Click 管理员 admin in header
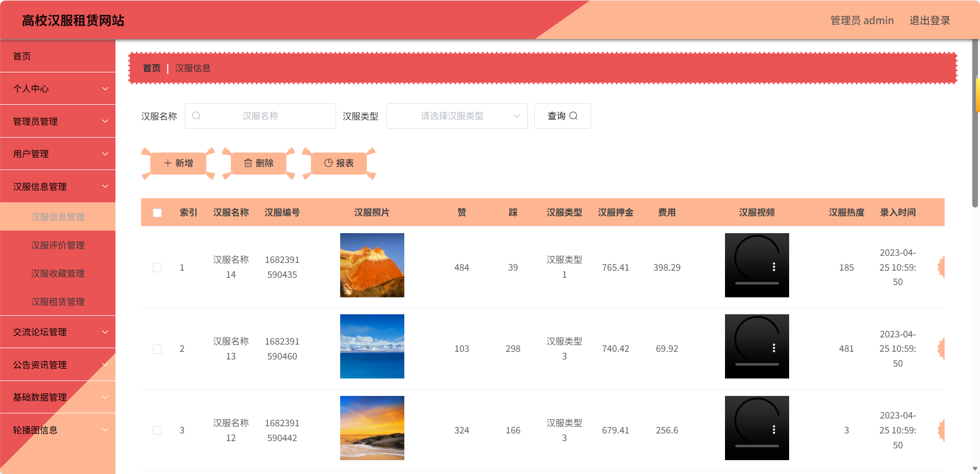 [862, 20]
